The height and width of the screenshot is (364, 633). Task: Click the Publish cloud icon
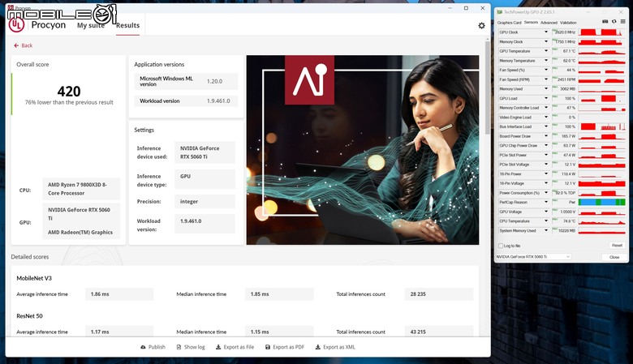(x=143, y=347)
